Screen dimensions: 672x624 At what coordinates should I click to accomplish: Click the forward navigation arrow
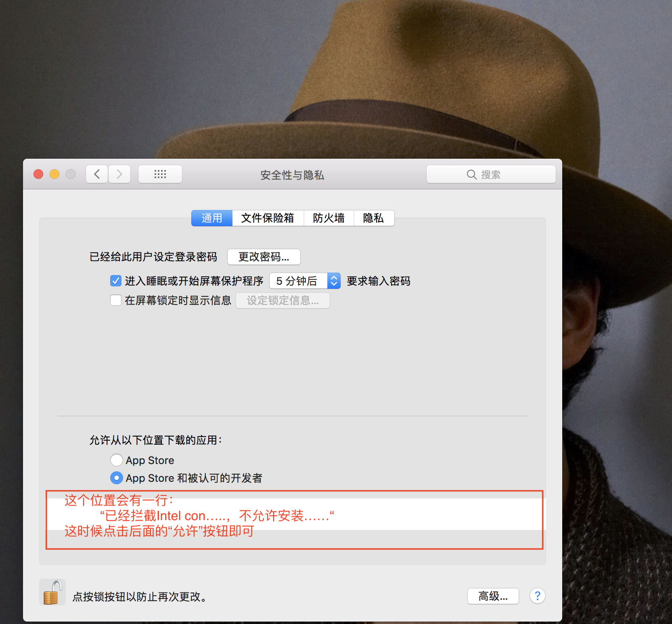click(x=119, y=174)
